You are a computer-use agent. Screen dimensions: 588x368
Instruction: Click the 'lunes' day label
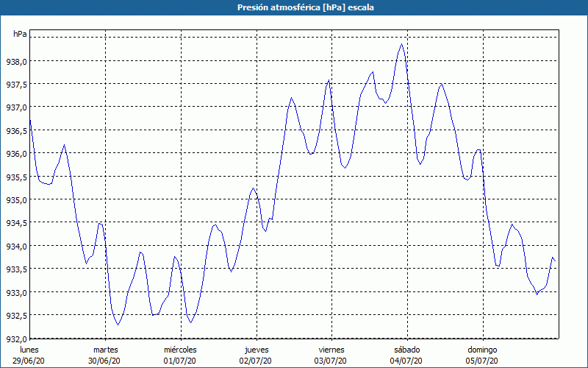(29, 350)
